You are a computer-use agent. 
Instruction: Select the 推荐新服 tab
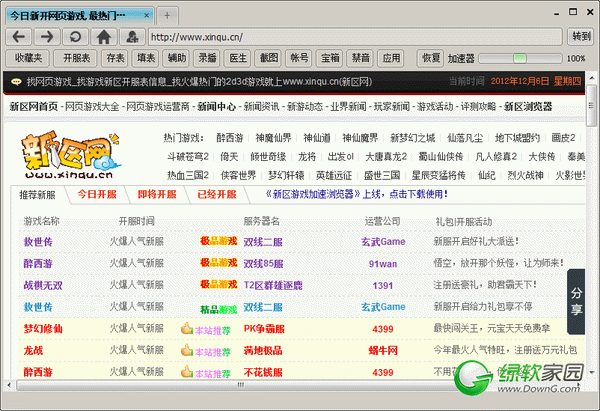click(x=38, y=195)
